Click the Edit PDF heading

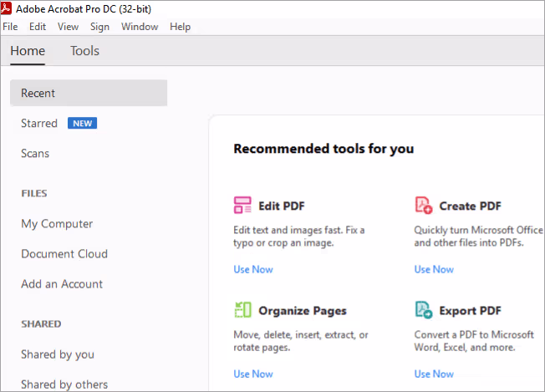tap(282, 206)
